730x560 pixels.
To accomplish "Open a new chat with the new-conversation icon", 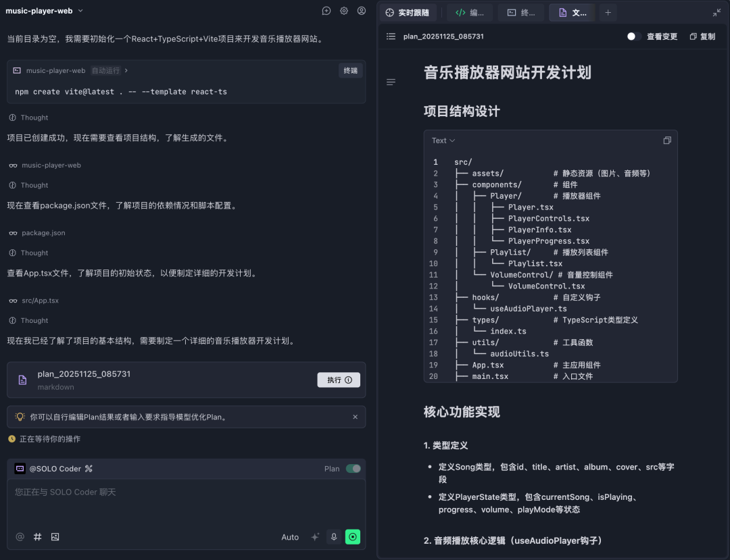I will click(326, 11).
